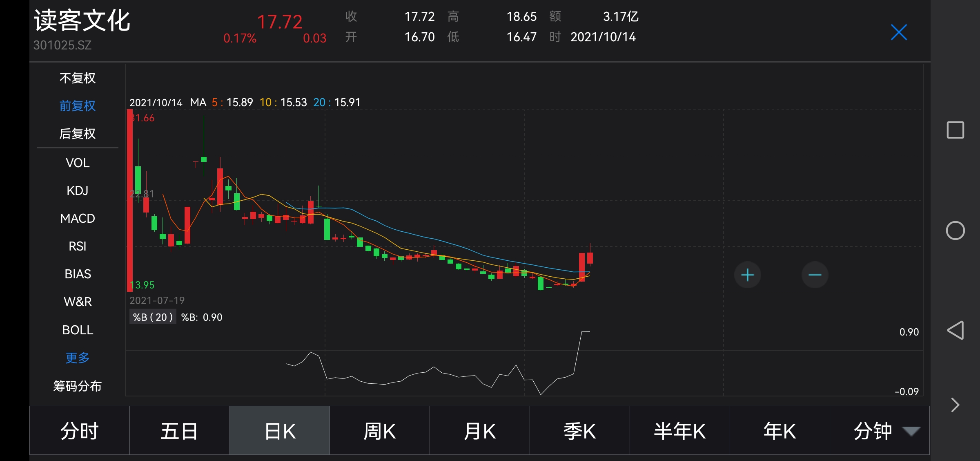This screenshot has height=461, width=980.
Task: Show the RSI indicator
Action: coord(78,246)
